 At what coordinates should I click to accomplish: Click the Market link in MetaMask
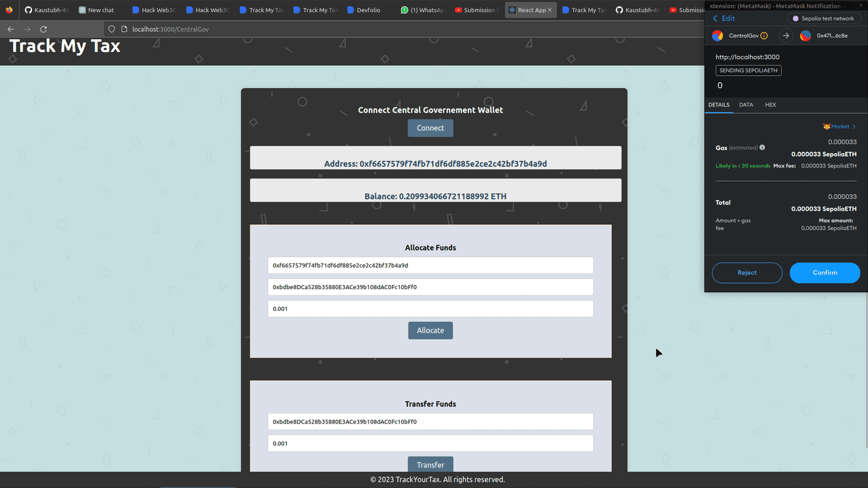click(840, 127)
